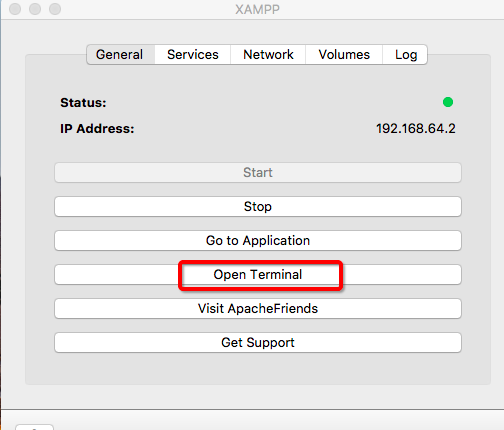The height and width of the screenshot is (430, 504).
Task: Select the Network tab
Action: [x=268, y=54]
